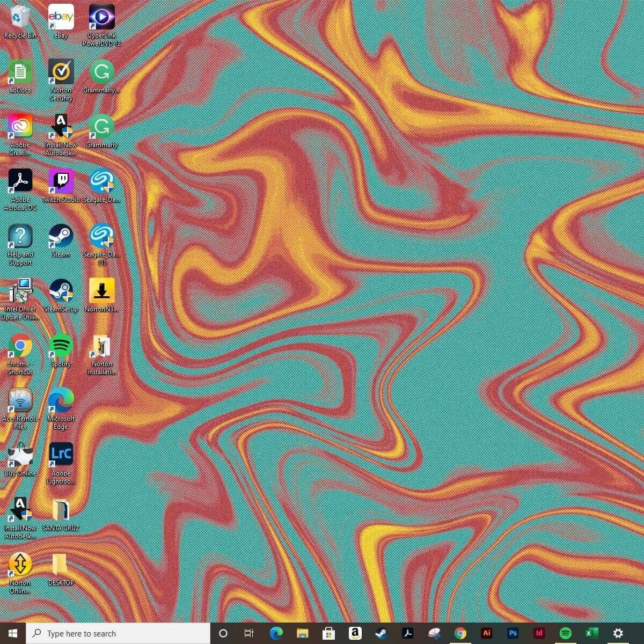Open Norton Security from the desktop
644x644 pixels.
61,71
